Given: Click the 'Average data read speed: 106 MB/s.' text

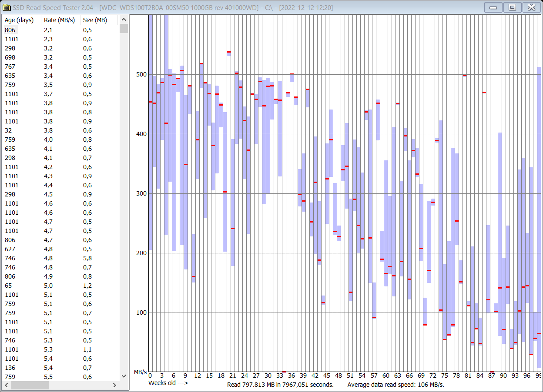Looking at the screenshot, I should (396, 385).
